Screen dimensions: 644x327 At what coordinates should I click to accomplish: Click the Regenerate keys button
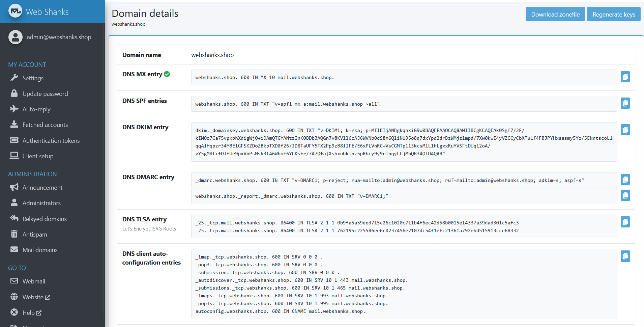point(614,14)
